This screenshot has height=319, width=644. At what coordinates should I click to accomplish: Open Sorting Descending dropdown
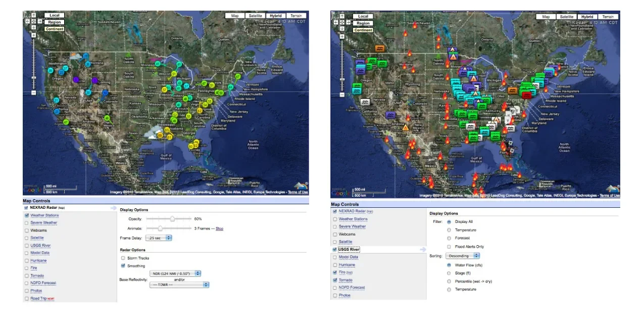coord(463,256)
